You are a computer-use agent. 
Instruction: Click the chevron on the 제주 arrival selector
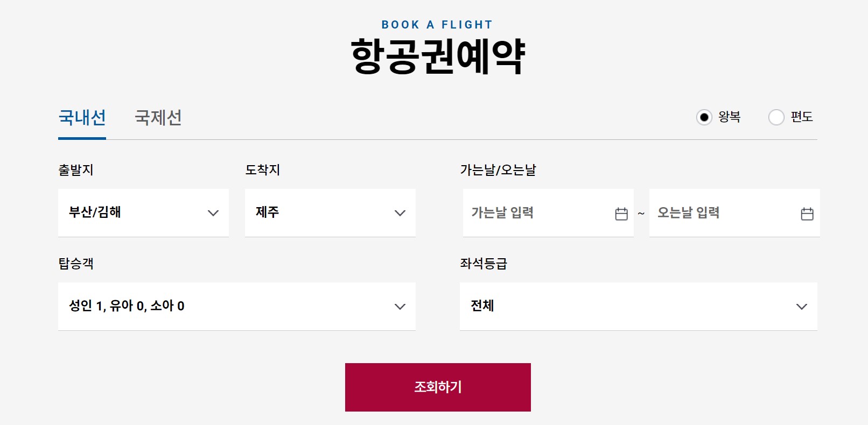tap(400, 213)
